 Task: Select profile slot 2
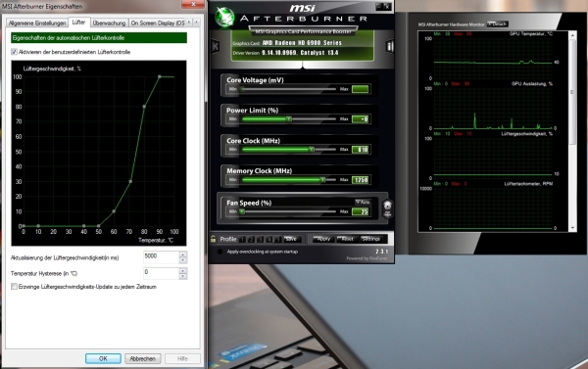point(251,240)
